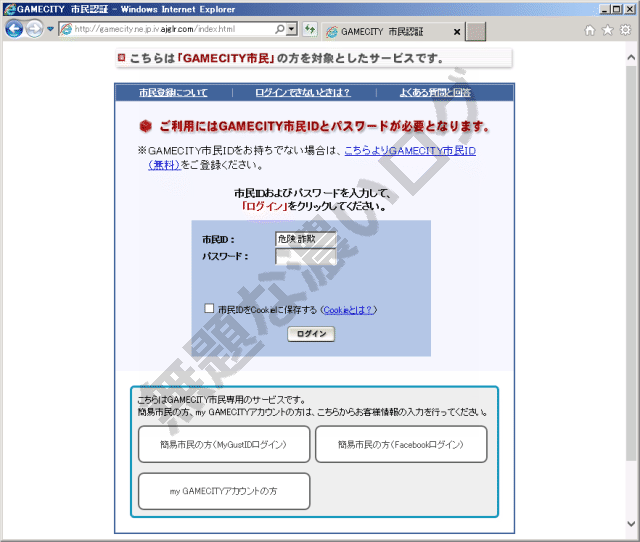
Task: Toggle 市民IDをCookieに保存する checkbox
Action: (x=209, y=308)
